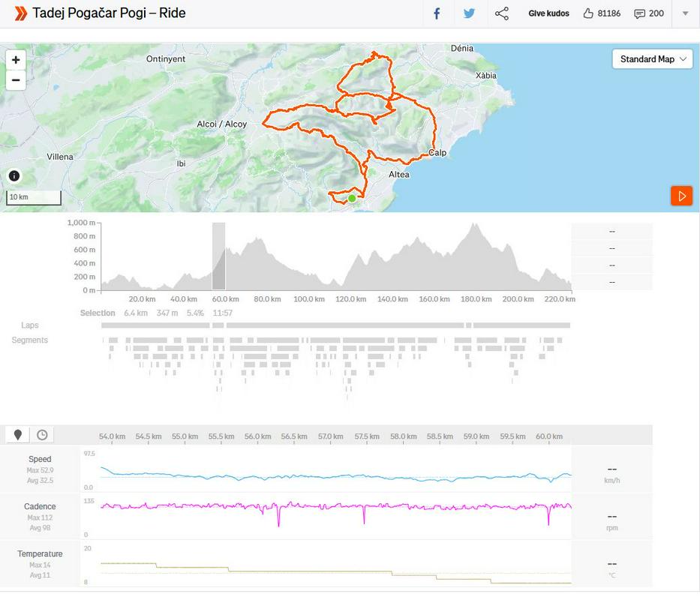Expand the more actions arrow menu
The image size is (700, 600).
(x=685, y=13)
